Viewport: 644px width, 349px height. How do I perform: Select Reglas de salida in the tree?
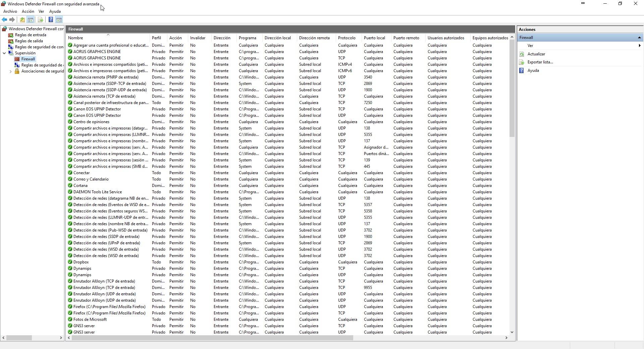(29, 41)
